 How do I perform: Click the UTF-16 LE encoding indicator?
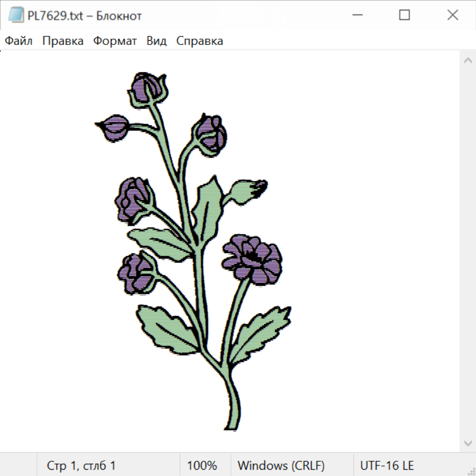387,465
